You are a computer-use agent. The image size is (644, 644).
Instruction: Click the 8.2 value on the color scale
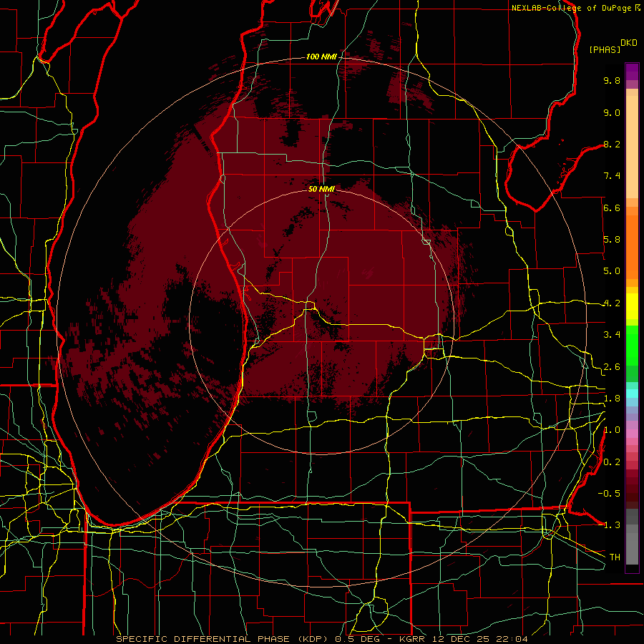click(x=612, y=144)
